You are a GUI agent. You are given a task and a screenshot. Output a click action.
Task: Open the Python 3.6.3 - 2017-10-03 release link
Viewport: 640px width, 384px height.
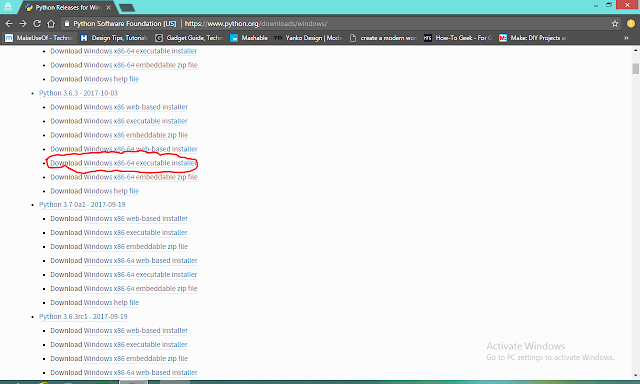[78, 93]
